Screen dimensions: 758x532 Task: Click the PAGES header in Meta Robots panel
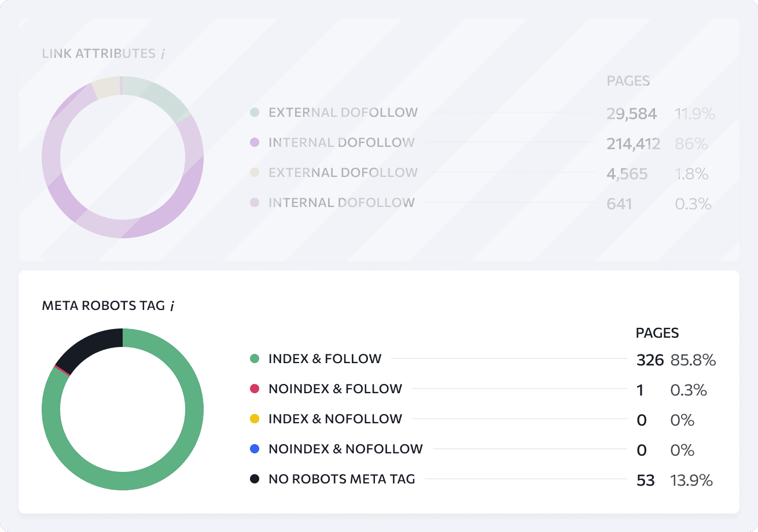(657, 333)
